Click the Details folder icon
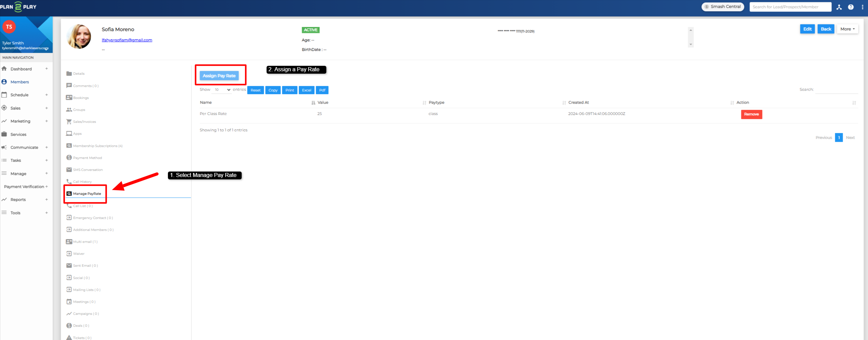 click(69, 73)
